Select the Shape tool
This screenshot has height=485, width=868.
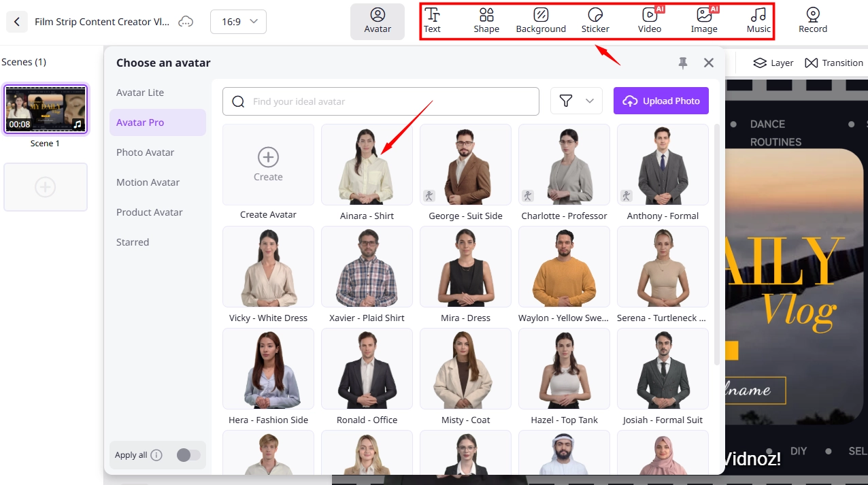(x=486, y=20)
